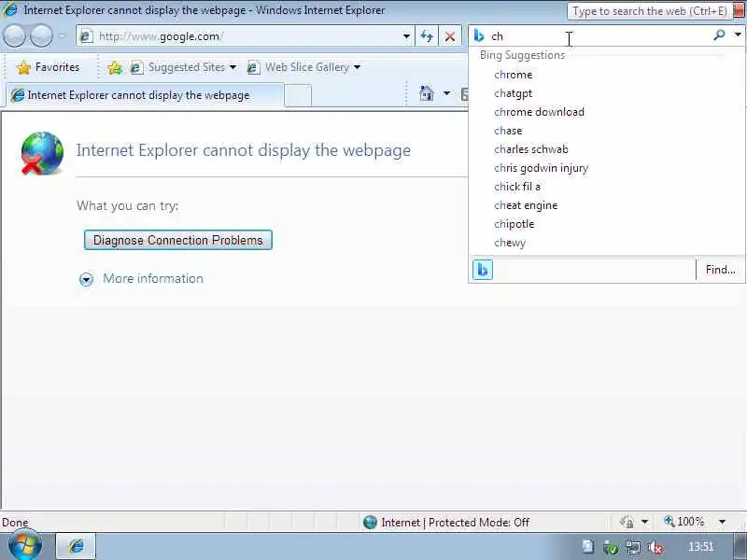Choose the 'chrome' suggestion
The width and height of the screenshot is (747, 560).
606,75
